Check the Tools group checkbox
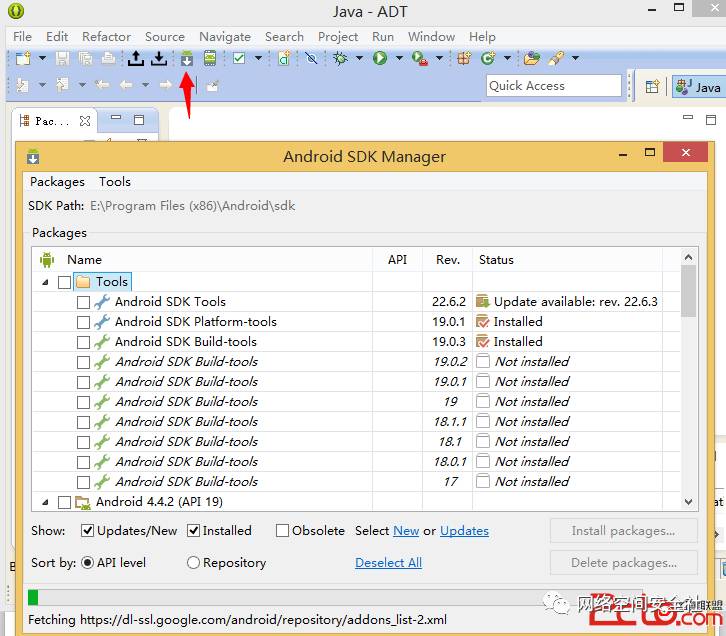 pyautogui.click(x=64, y=282)
